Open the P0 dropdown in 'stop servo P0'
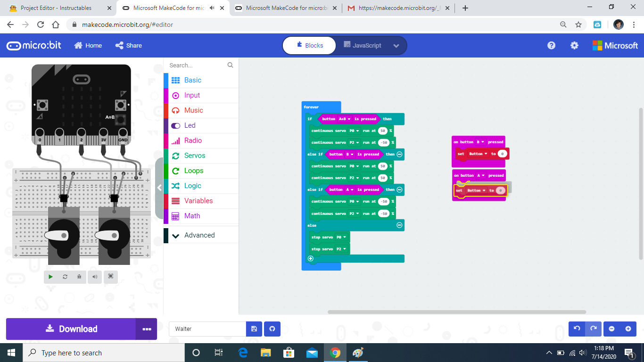644x362 pixels. click(x=341, y=237)
